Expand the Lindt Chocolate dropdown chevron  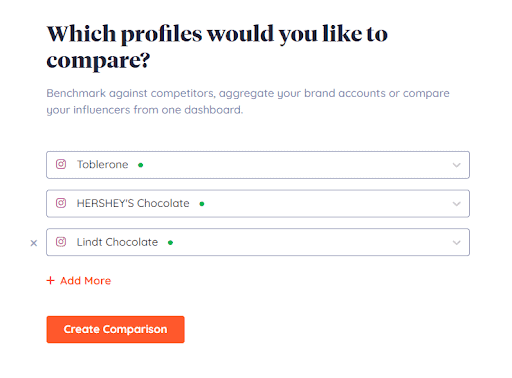pyautogui.click(x=456, y=243)
